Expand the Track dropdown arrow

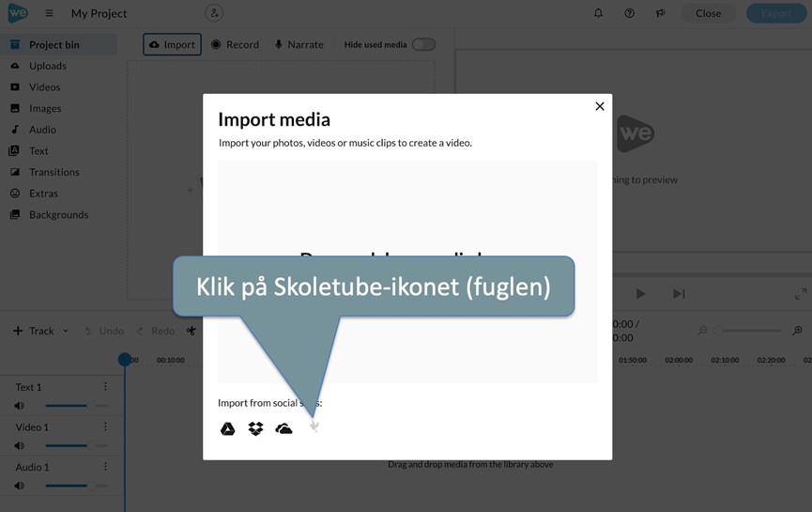tap(66, 331)
